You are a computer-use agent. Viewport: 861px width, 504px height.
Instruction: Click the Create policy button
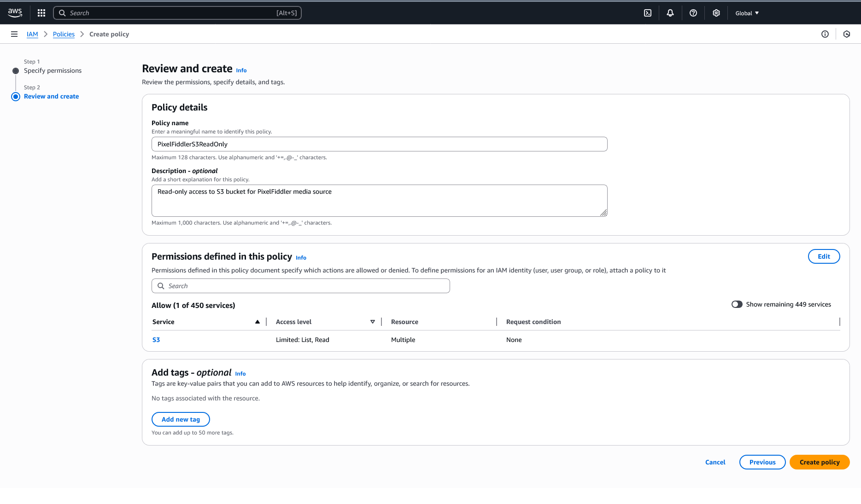[819, 462]
